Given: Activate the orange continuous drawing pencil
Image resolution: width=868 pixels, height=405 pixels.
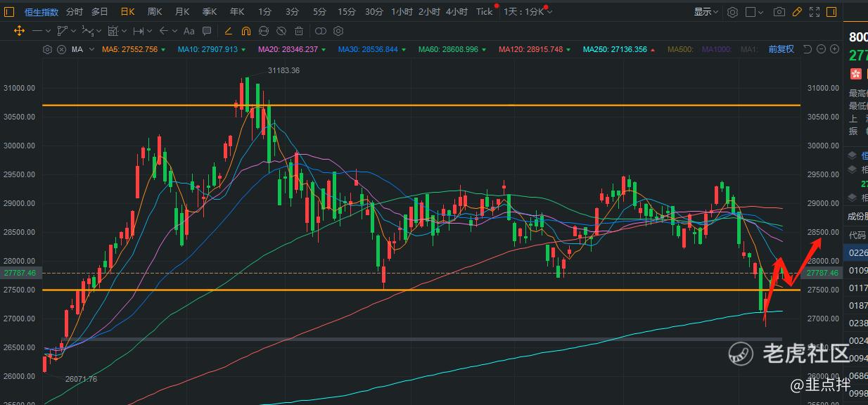Looking at the screenshot, I should (x=228, y=31).
